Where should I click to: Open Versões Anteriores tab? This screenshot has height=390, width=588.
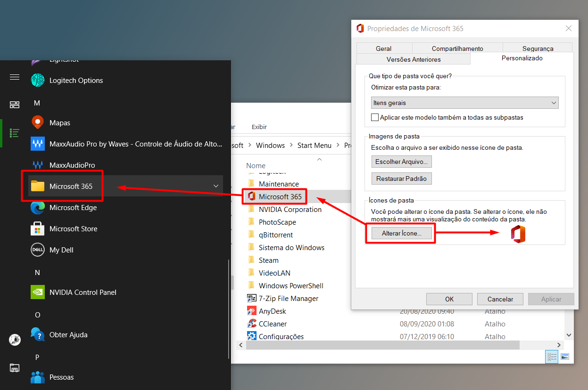[414, 59]
